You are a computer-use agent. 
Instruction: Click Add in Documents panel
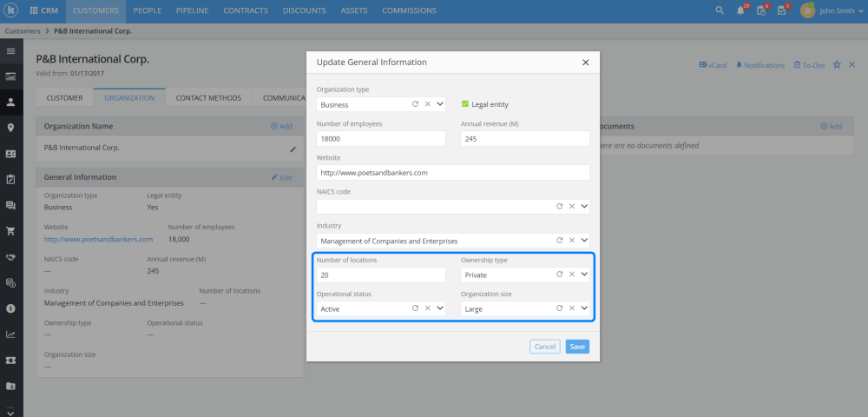pos(831,126)
